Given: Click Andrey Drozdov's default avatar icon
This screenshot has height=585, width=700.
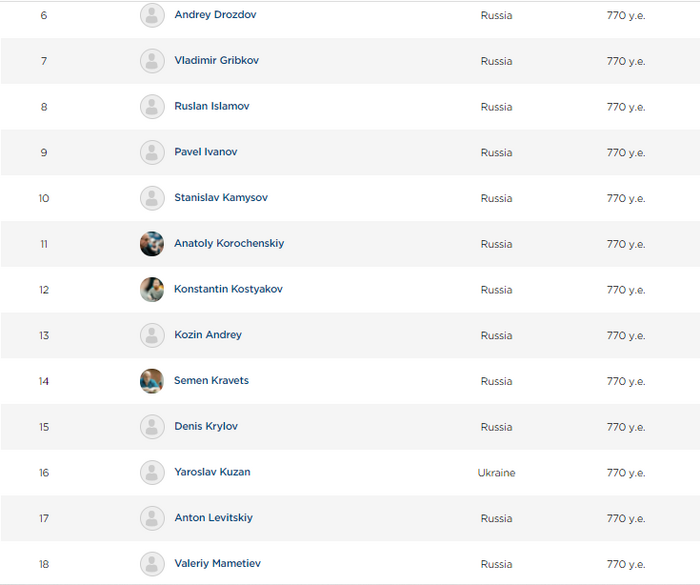Looking at the screenshot, I should click(152, 15).
